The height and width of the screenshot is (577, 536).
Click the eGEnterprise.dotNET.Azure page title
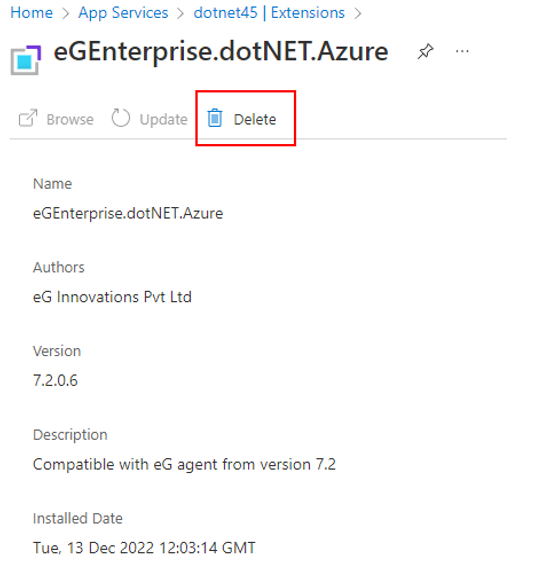click(x=221, y=52)
